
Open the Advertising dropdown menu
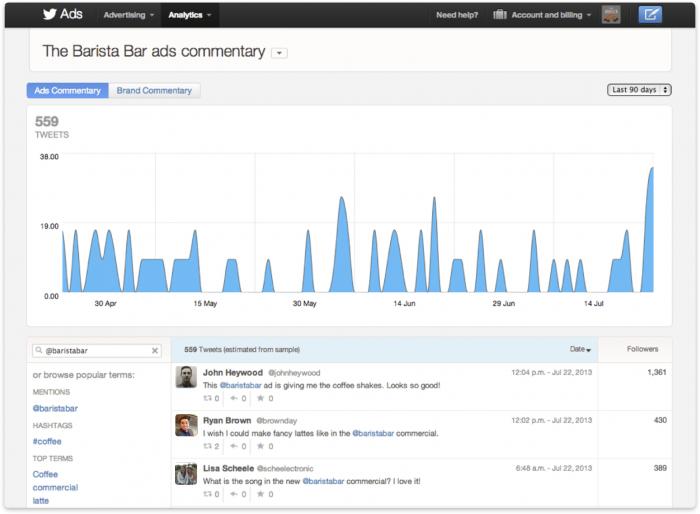(x=129, y=15)
